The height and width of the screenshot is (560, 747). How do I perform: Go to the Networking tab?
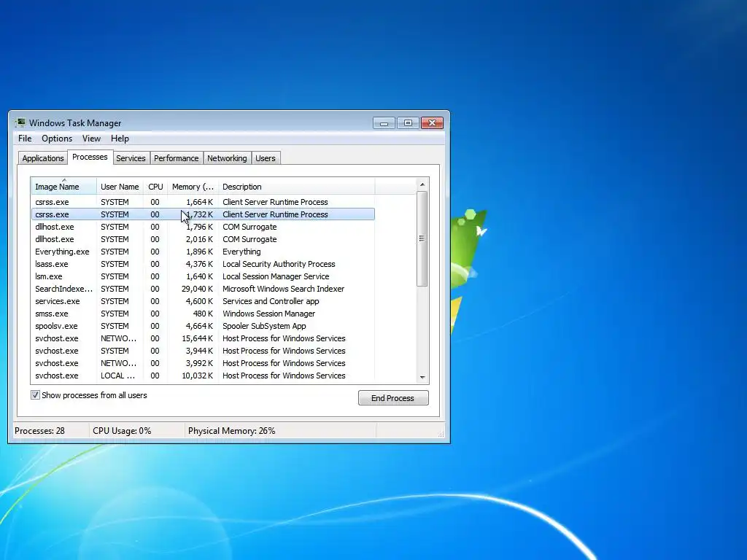227,158
